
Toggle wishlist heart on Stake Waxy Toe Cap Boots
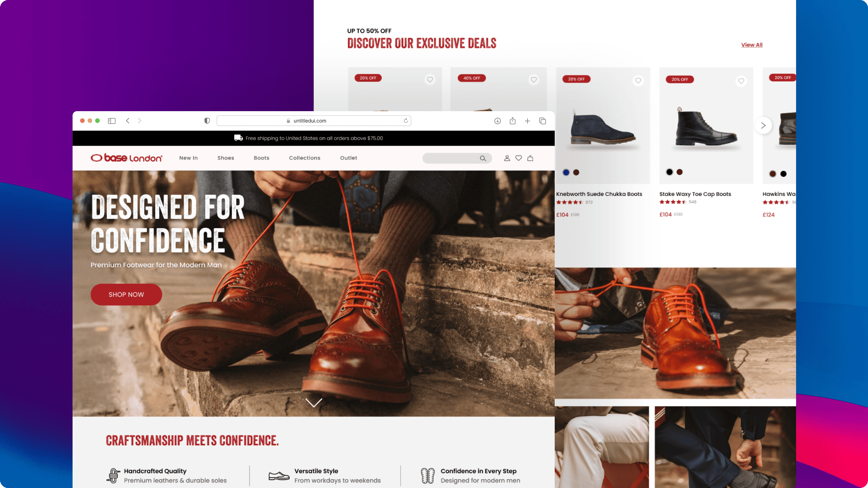[x=741, y=81]
